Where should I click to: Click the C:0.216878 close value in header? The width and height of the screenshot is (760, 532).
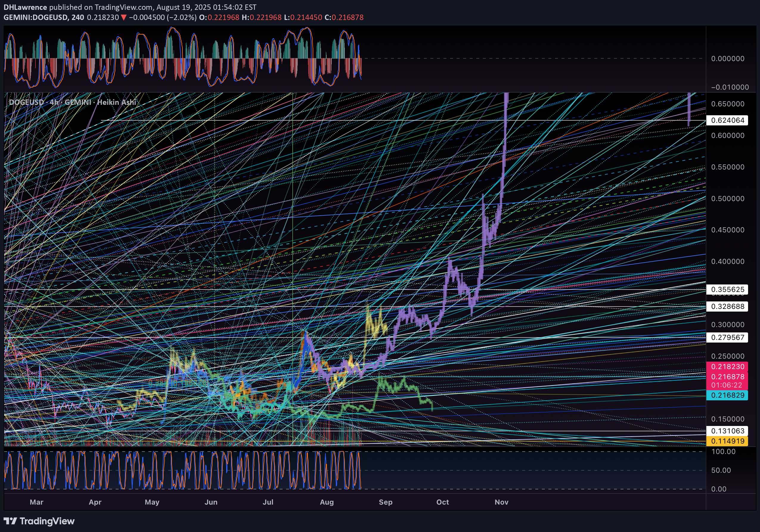tap(344, 17)
